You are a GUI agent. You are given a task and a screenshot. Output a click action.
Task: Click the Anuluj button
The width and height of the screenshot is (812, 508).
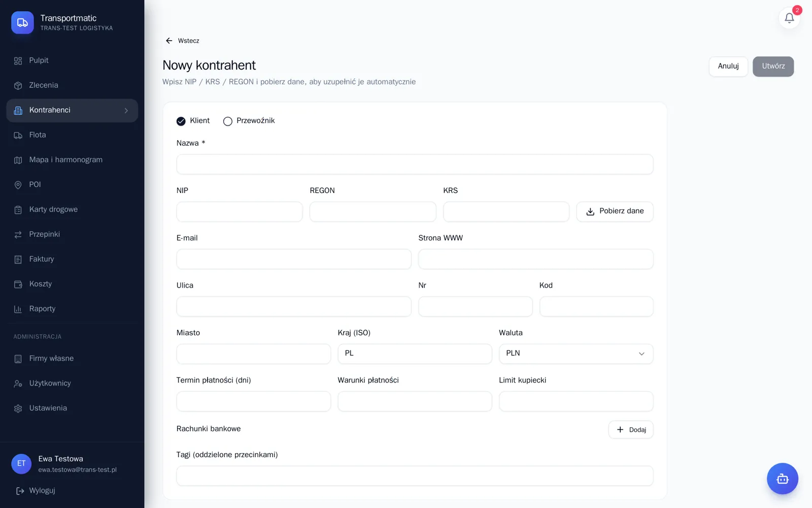coord(728,67)
